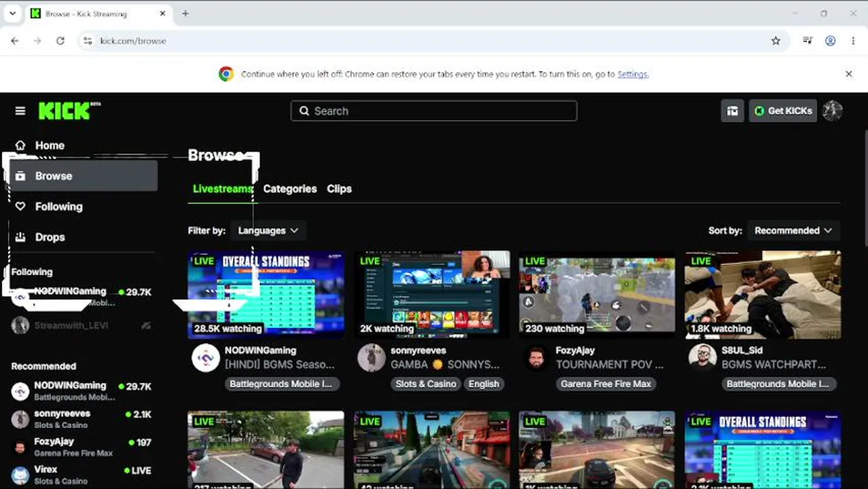Open Virex in Recommended sidebar list
Image resolution: width=868 pixels, height=489 pixels.
click(82, 474)
